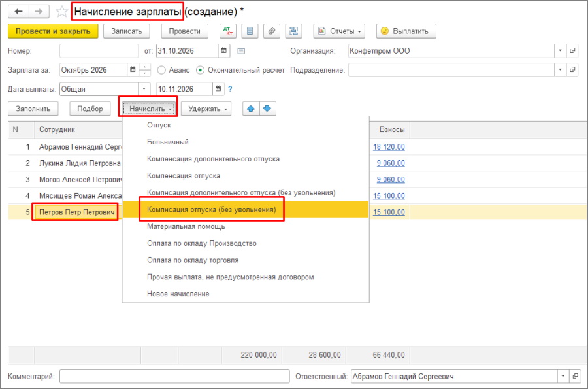Click the Выплатить button
The image size is (588, 389).
coord(406,31)
